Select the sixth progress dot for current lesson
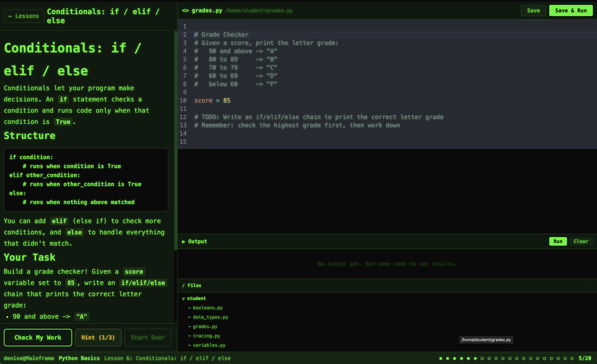The height and width of the screenshot is (364, 597). (475, 358)
